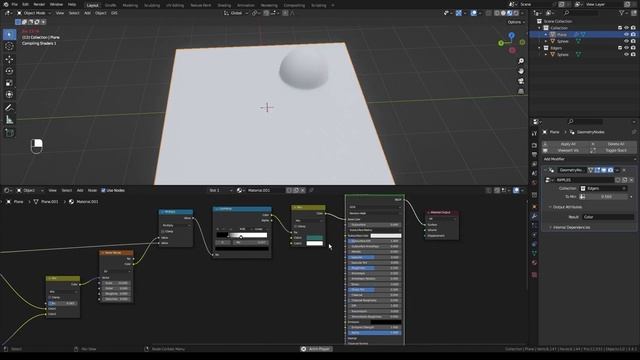Choose the Scale tool

(x=9, y=83)
